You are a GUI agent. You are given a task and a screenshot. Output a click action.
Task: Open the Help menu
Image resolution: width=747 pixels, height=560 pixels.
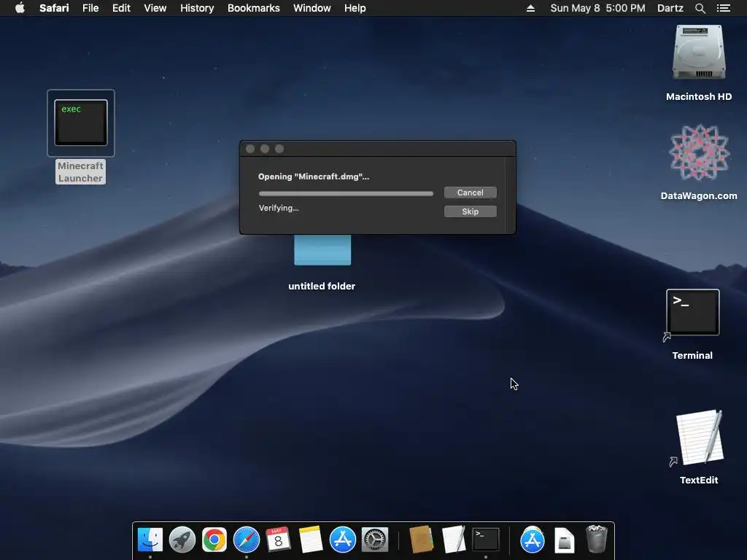coord(355,8)
